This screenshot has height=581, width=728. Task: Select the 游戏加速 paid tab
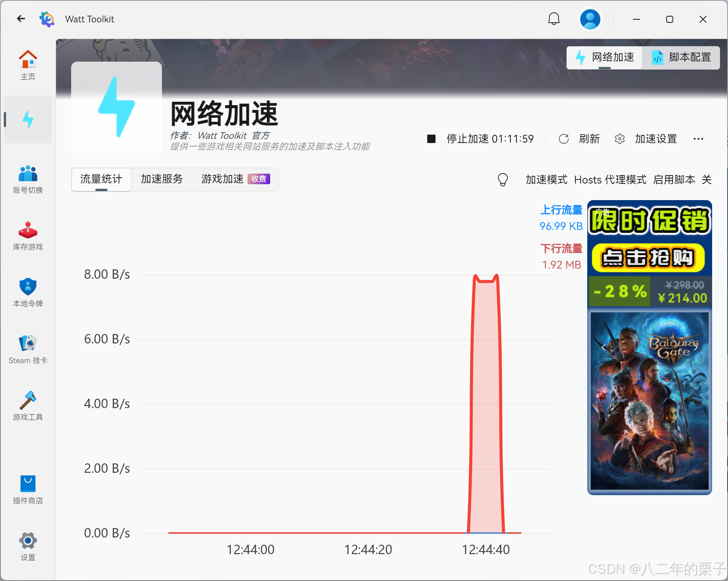click(x=235, y=179)
